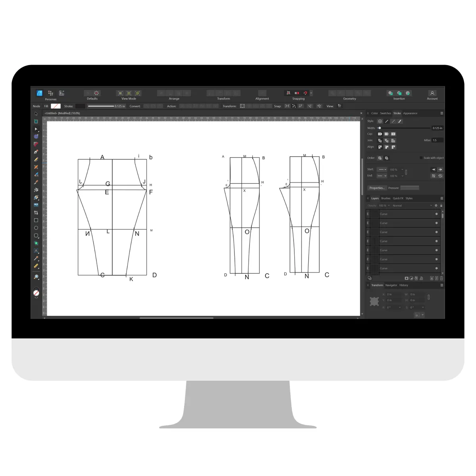Delete layer with the trash icon
The image size is (476, 476).
pos(441,278)
